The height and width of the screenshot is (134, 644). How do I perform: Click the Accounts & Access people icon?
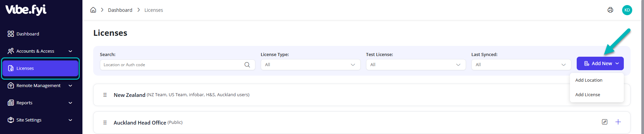click(11, 51)
